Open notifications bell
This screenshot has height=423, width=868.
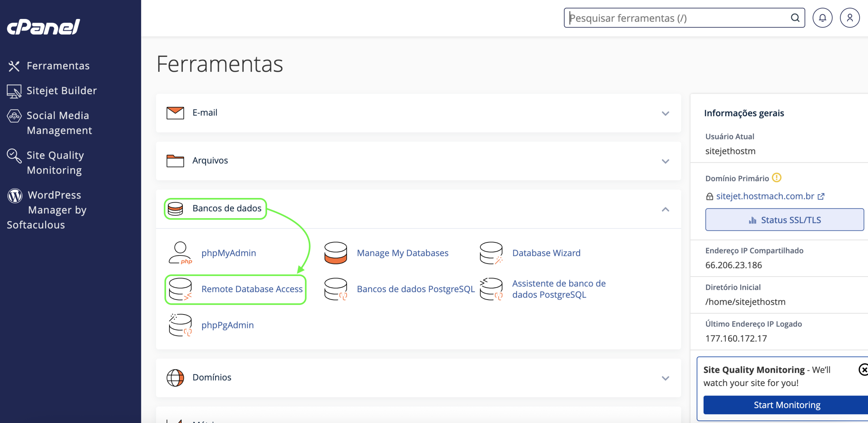point(823,18)
